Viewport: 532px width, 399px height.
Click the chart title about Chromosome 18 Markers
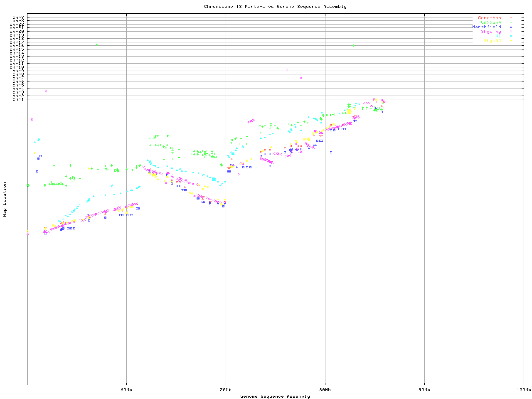point(275,7)
